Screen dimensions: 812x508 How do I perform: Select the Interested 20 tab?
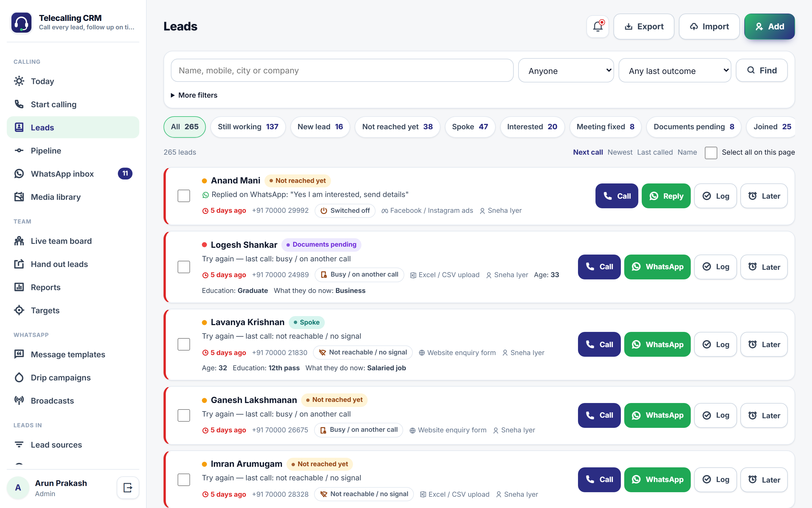[x=532, y=127]
